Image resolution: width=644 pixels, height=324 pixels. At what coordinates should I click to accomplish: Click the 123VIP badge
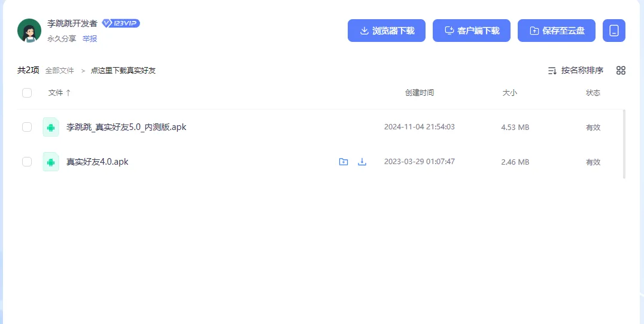[121, 23]
